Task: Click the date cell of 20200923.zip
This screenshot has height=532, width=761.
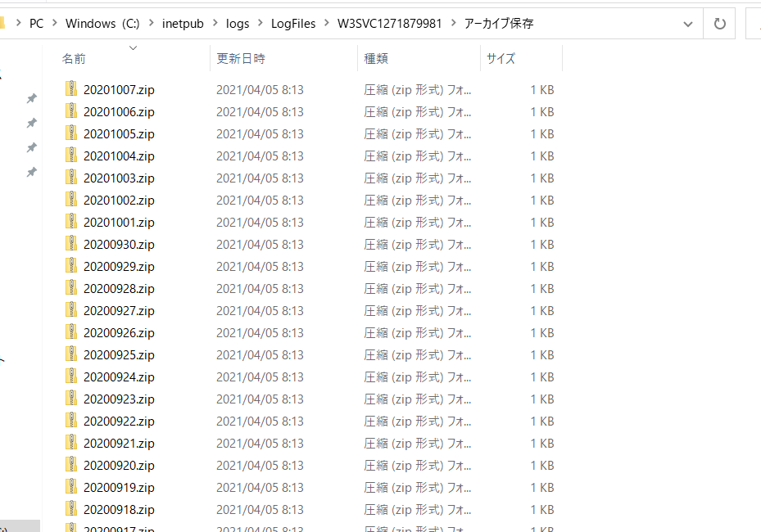Action: (x=260, y=399)
